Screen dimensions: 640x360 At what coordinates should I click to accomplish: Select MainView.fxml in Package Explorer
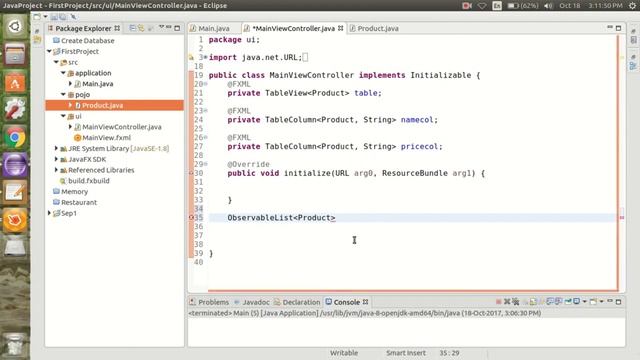[106, 138]
